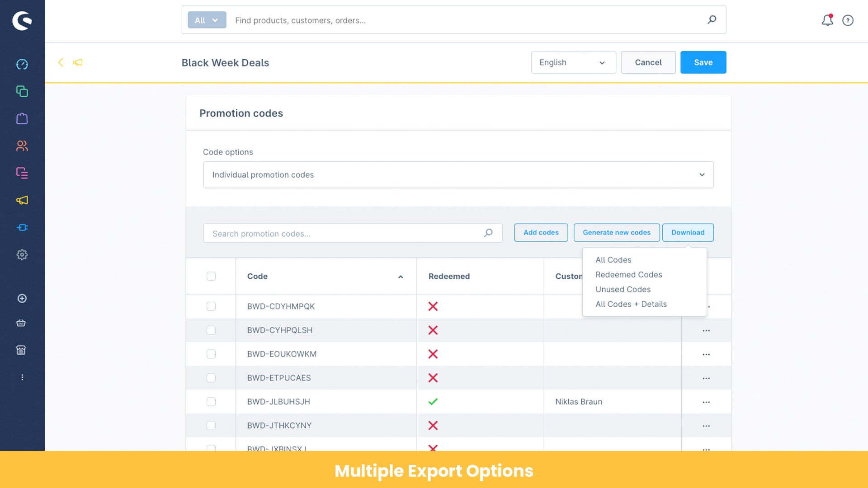Open the Catalogues copy-squares icon in the sidebar
The image size is (868, 488).
(x=22, y=91)
